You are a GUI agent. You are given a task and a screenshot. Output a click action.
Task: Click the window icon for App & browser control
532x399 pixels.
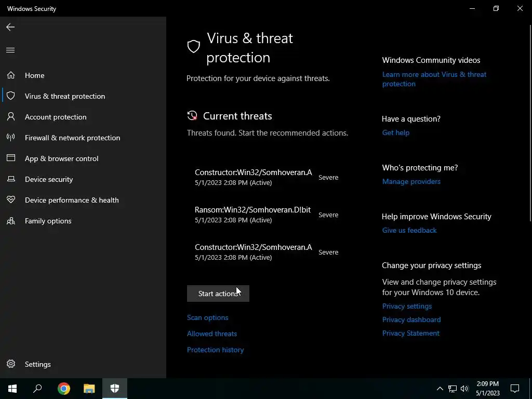pos(11,158)
